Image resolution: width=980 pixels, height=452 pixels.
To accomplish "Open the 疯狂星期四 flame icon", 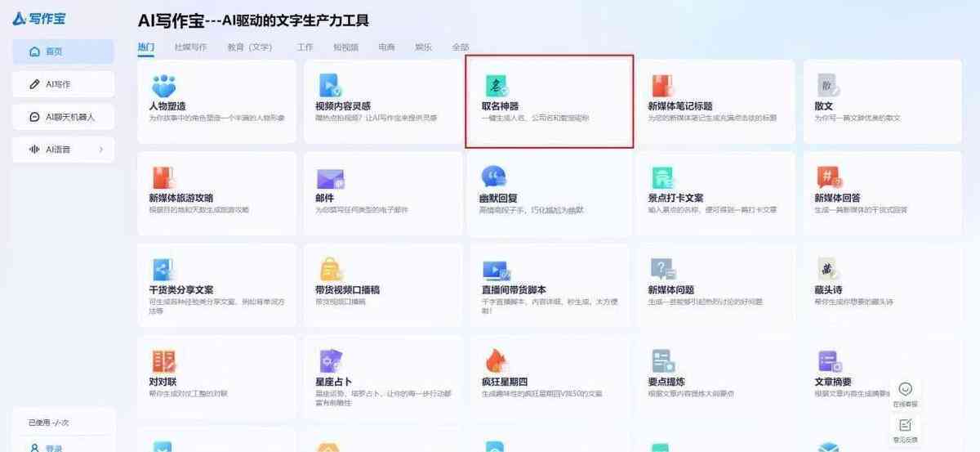I will tap(496, 361).
